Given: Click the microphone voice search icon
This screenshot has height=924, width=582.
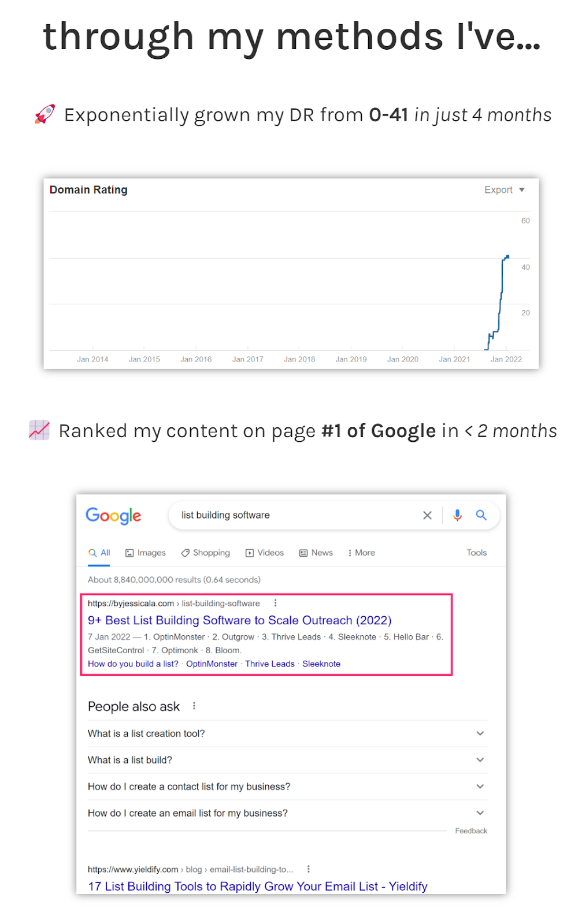Looking at the screenshot, I should pos(457,515).
